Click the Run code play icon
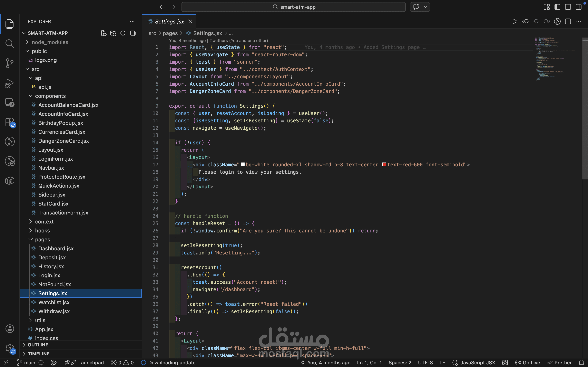 [515, 22]
